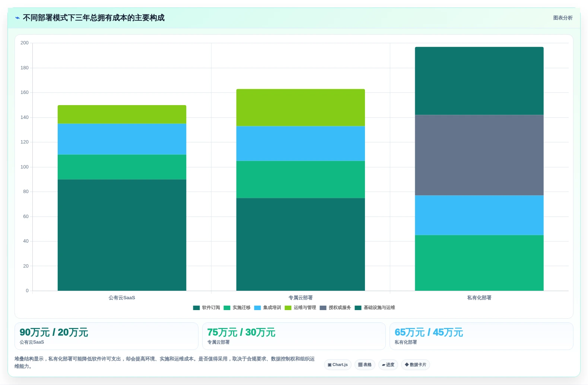Click the 表格 tag chip

tap(365, 365)
